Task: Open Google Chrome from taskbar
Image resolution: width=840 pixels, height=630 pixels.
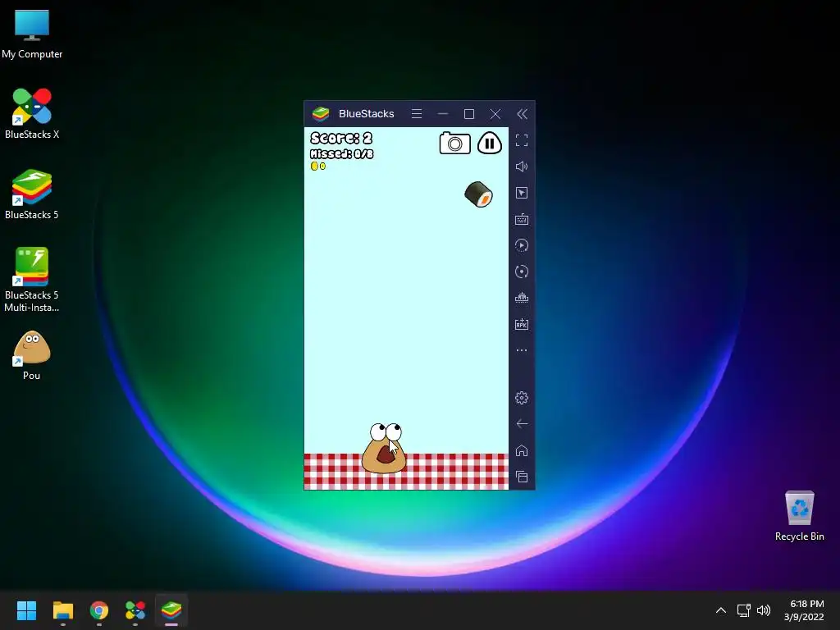Action: [x=99, y=610]
